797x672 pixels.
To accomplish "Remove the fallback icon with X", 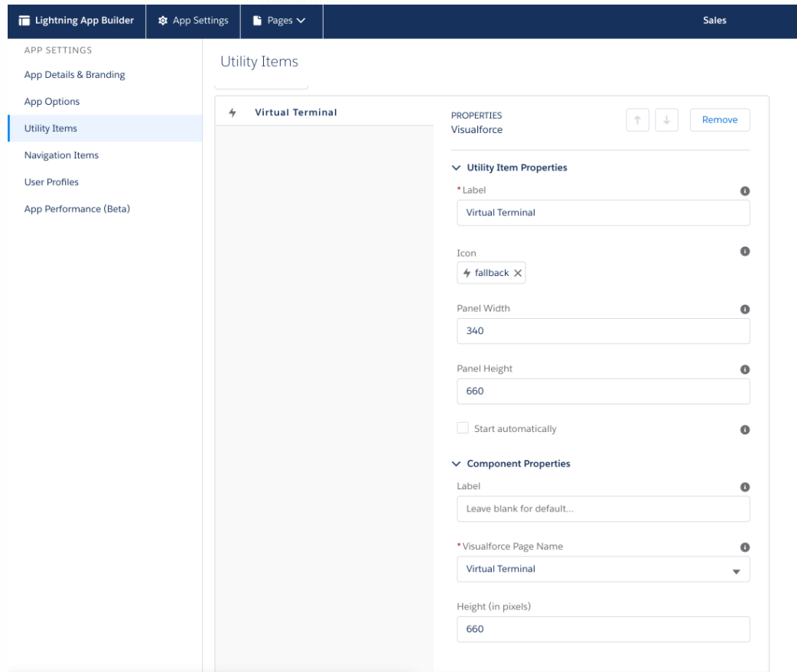I will point(518,273).
